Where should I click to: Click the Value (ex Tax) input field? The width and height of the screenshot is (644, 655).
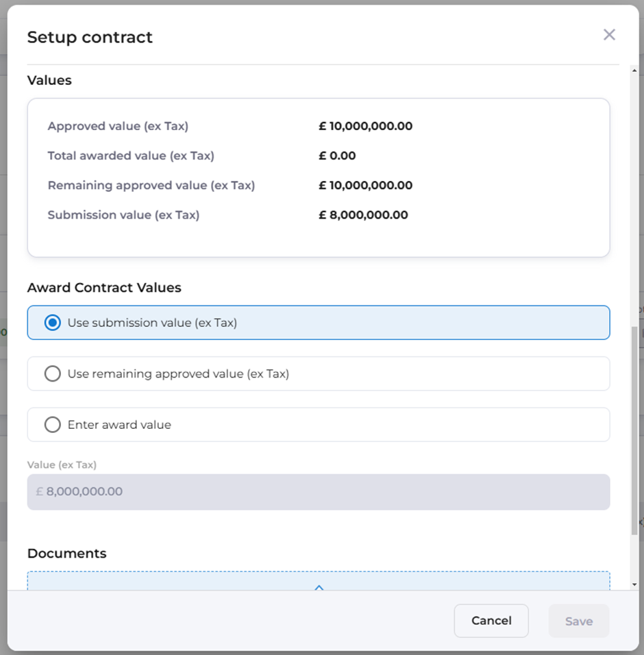[x=319, y=492]
